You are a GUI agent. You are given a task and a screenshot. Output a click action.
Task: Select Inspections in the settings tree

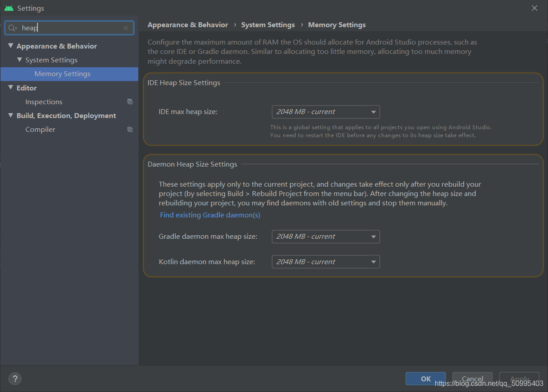44,102
